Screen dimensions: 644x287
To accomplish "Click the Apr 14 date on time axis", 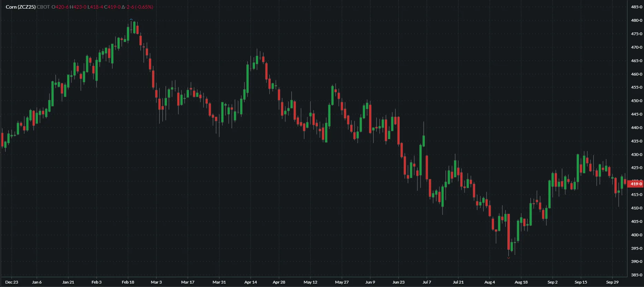I will click(x=250, y=282).
